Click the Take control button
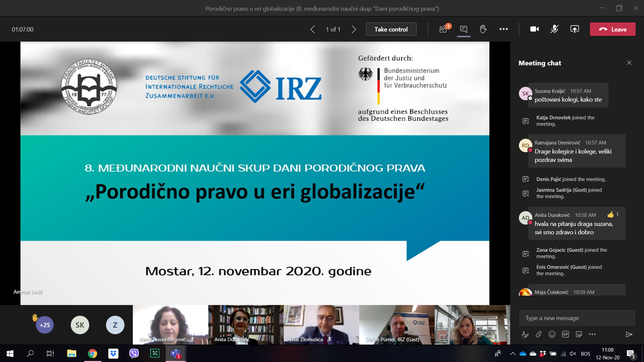 coord(391,29)
